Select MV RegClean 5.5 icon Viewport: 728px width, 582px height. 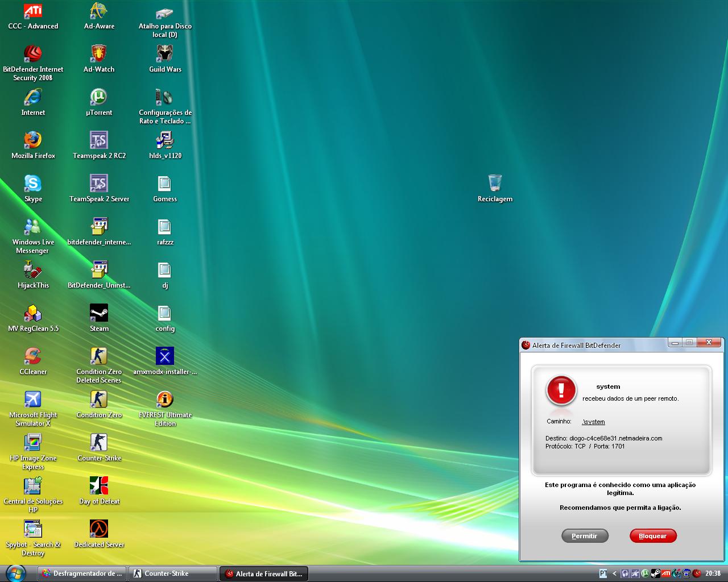coord(33,319)
